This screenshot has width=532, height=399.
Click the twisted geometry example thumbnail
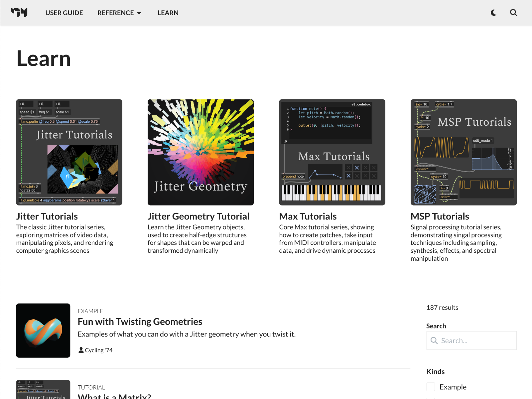click(x=43, y=331)
